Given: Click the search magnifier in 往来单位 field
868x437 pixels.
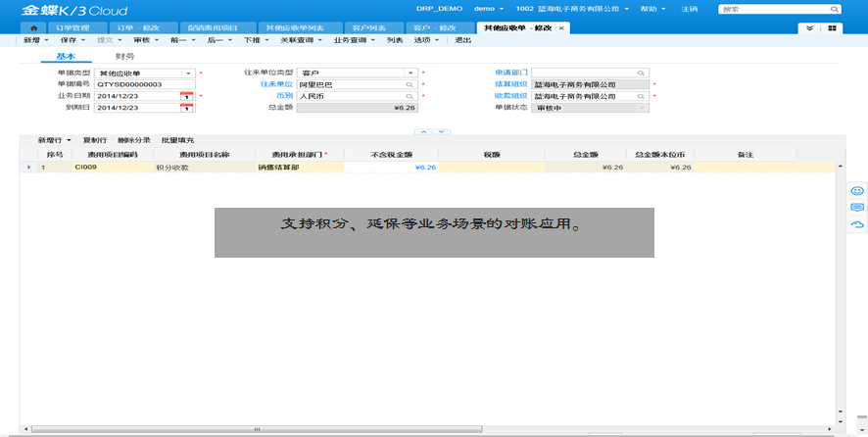Looking at the screenshot, I should (410, 85).
